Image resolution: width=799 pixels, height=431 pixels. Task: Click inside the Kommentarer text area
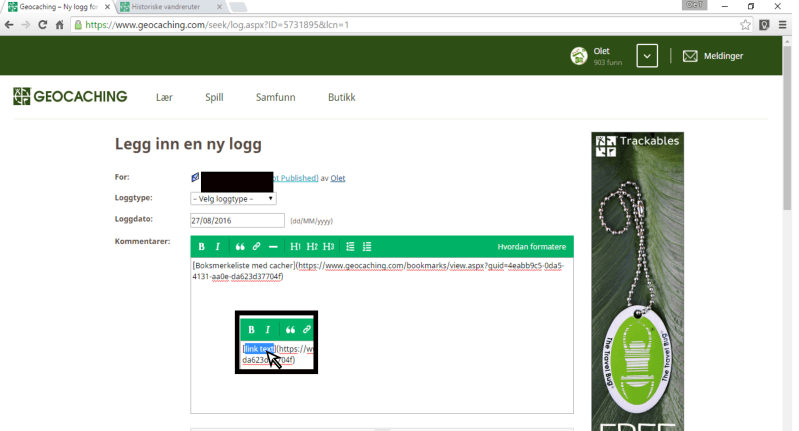382,335
